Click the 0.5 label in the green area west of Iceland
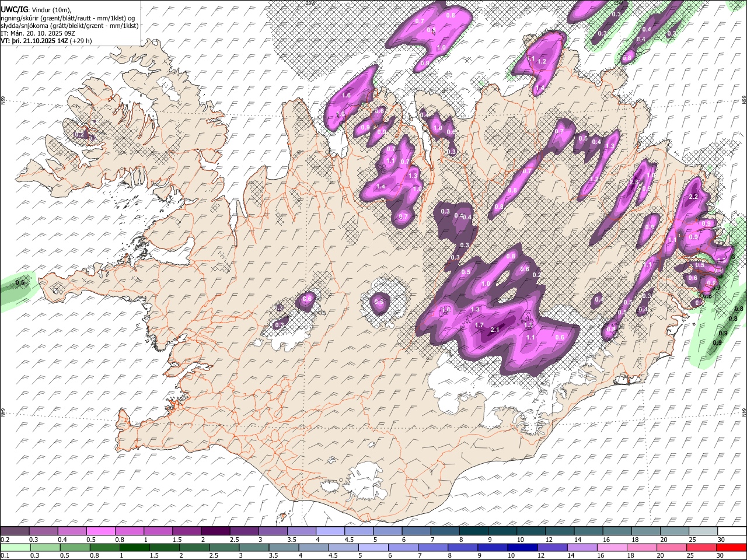This screenshot has width=747, height=560. tap(20, 282)
